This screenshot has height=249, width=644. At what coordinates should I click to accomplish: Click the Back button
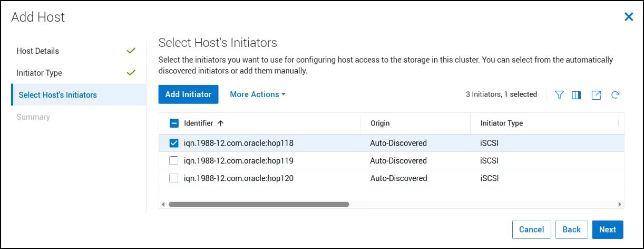pos(572,229)
